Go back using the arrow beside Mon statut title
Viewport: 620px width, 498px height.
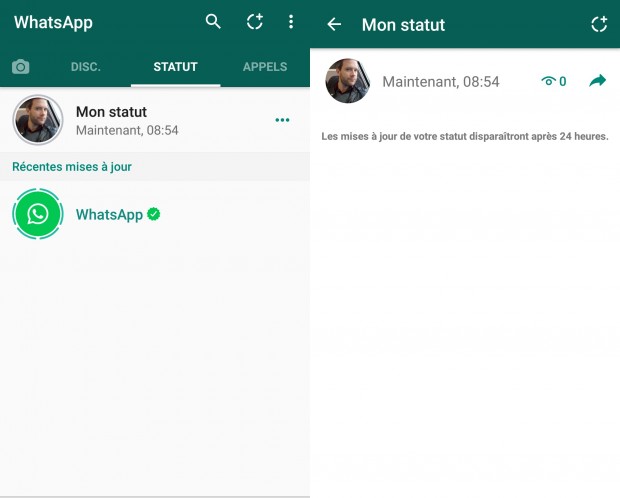[334, 24]
